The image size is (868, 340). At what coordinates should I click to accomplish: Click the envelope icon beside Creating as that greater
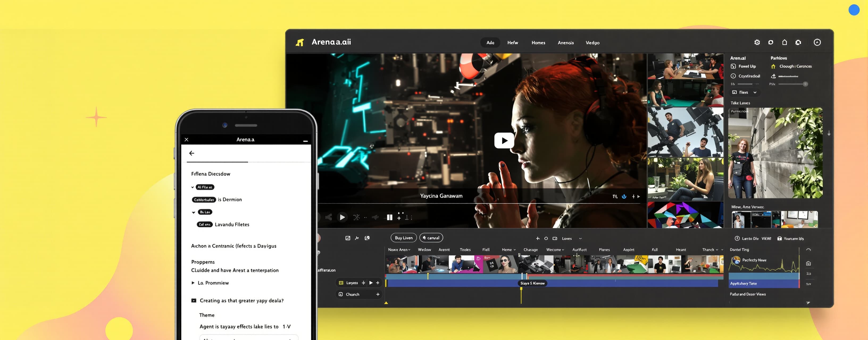[194, 300]
